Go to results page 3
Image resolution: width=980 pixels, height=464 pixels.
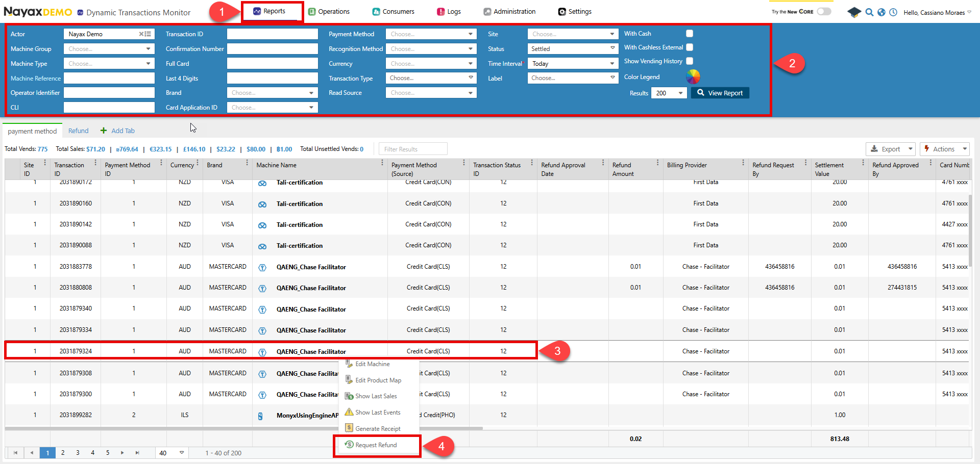coord(78,453)
